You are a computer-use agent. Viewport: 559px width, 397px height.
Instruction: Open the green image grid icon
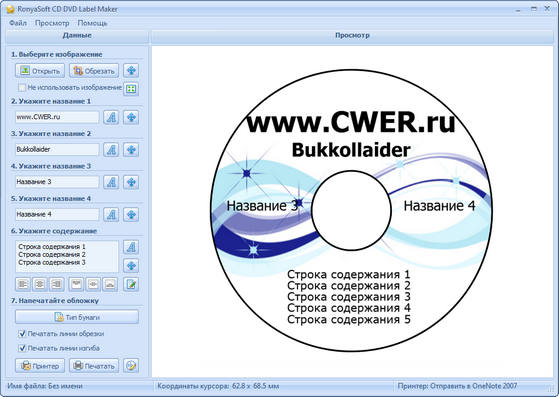131,89
